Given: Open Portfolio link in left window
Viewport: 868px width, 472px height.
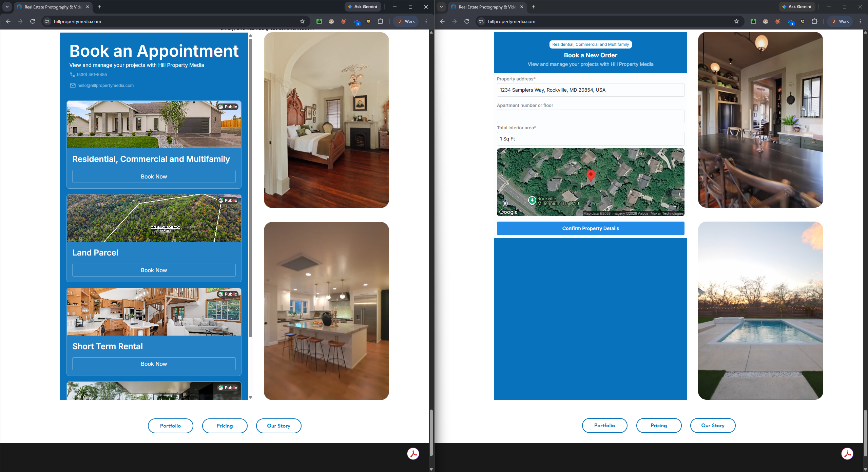Looking at the screenshot, I should click(170, 426).
